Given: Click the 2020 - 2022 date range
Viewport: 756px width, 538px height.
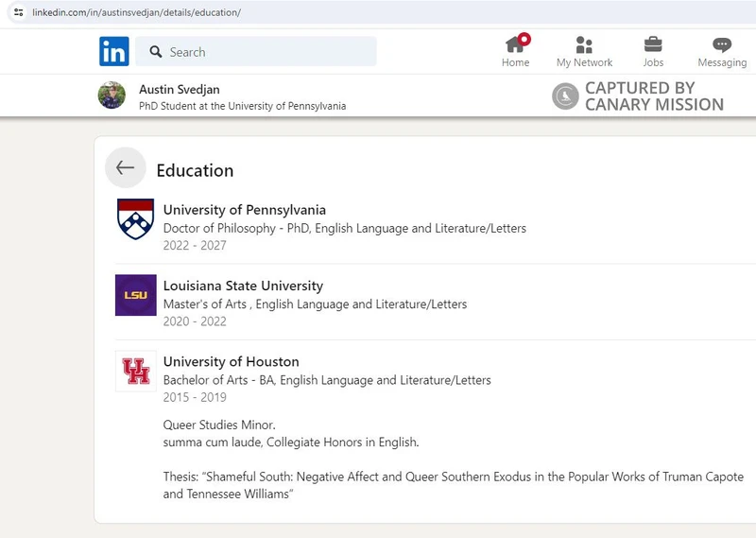Looking at the screenshot, I should pyautogui.click(x=195, y=321).
